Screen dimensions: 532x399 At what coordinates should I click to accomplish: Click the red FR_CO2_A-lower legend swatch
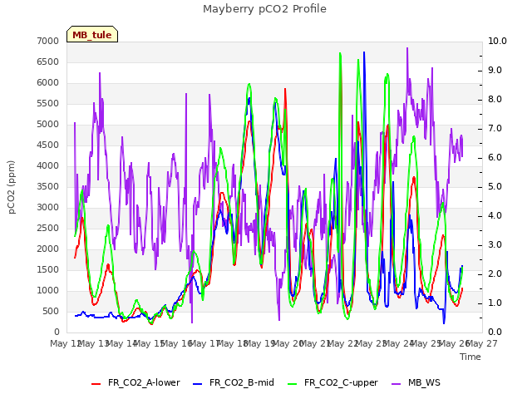(96, 384)
